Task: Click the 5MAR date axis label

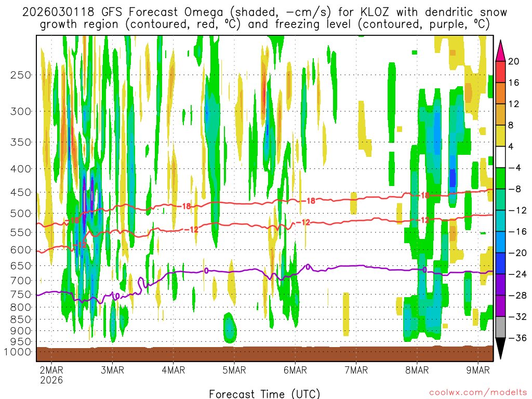Action: point(234,370)
